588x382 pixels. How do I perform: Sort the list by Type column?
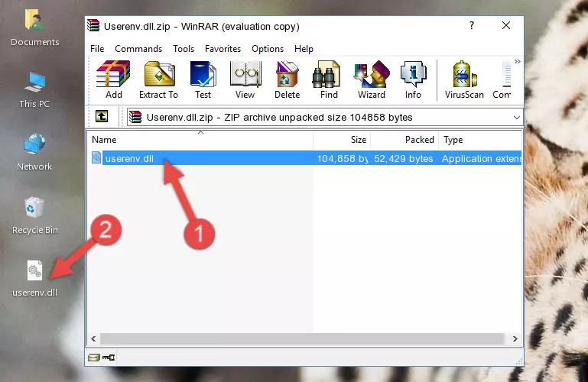pyautogui.click(x=480, y=140)
